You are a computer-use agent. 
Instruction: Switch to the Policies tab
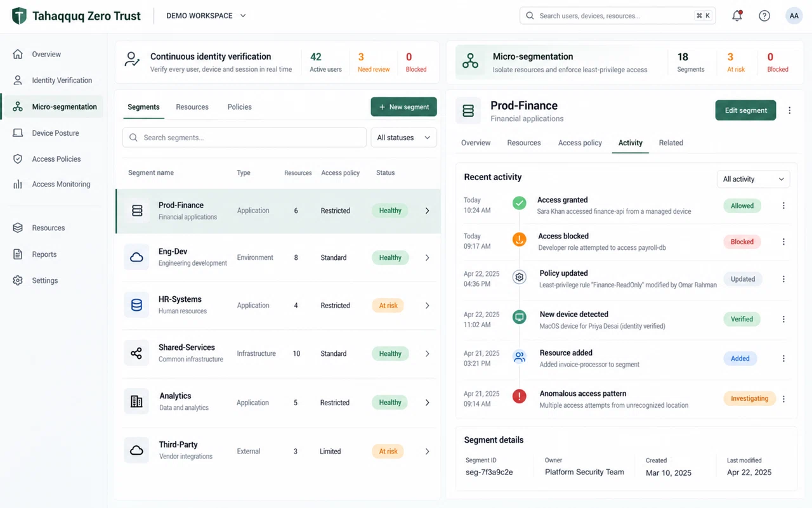click(240, 107)
